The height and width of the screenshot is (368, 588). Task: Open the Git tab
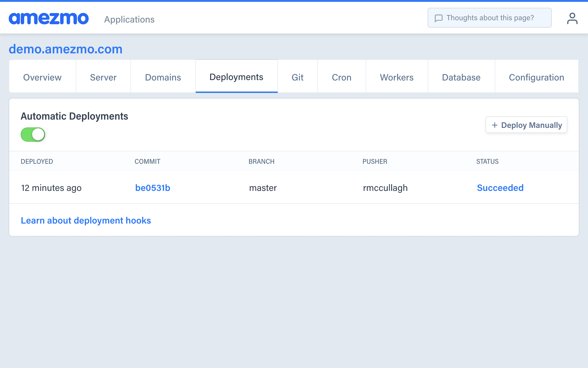[x=297, y=77]
